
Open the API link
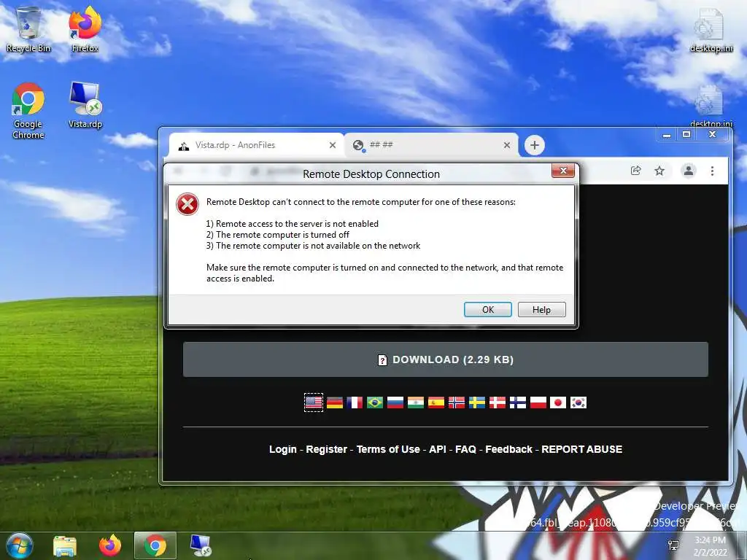438,449
